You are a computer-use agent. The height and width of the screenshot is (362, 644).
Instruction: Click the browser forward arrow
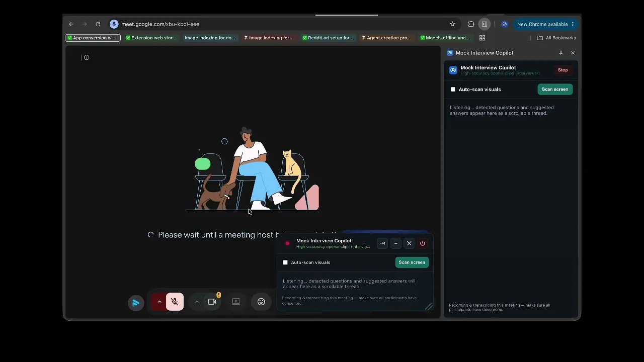[x=85, y=24]
